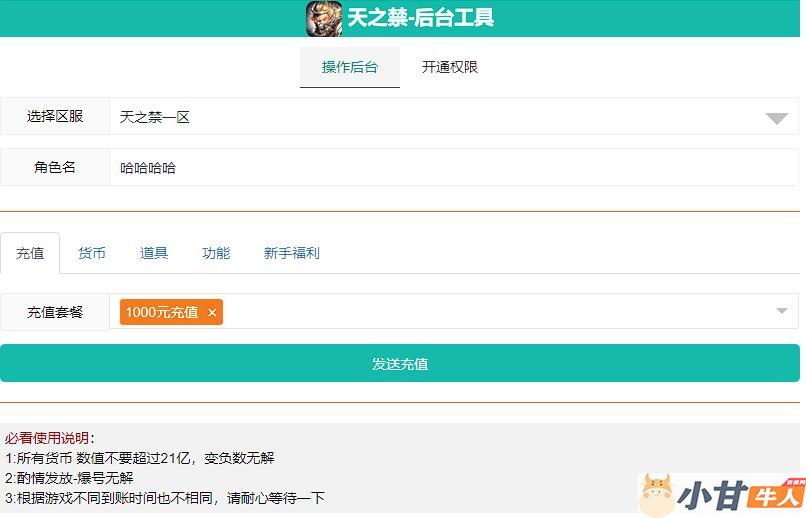Click the game logo icon in header
The height and width of the screenshot is (518, 806).
[x=324, y=19]
